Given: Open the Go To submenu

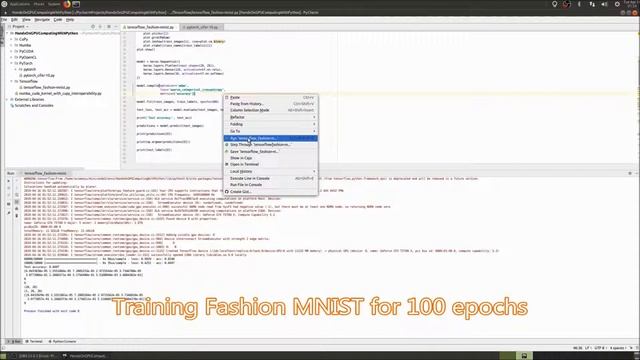Looking at the screenshot, I should [x=271, y=131].
